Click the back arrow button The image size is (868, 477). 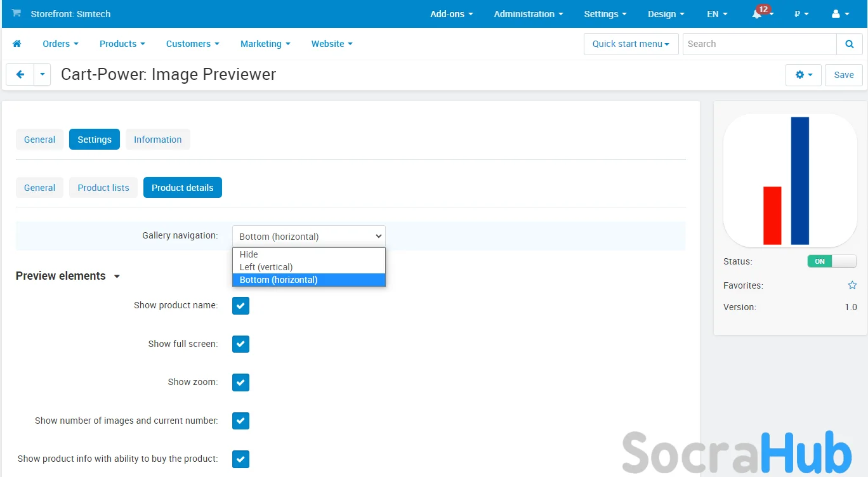[20, 74]
